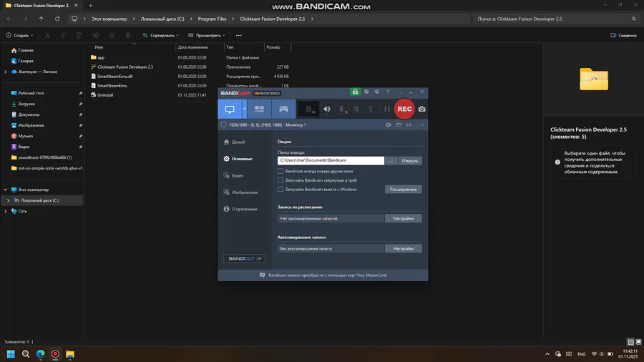The height and width of the screenshot is (362, 644).
Task: Expand the Atanesyan — Личное tree item
Action: tap(5, 72)
